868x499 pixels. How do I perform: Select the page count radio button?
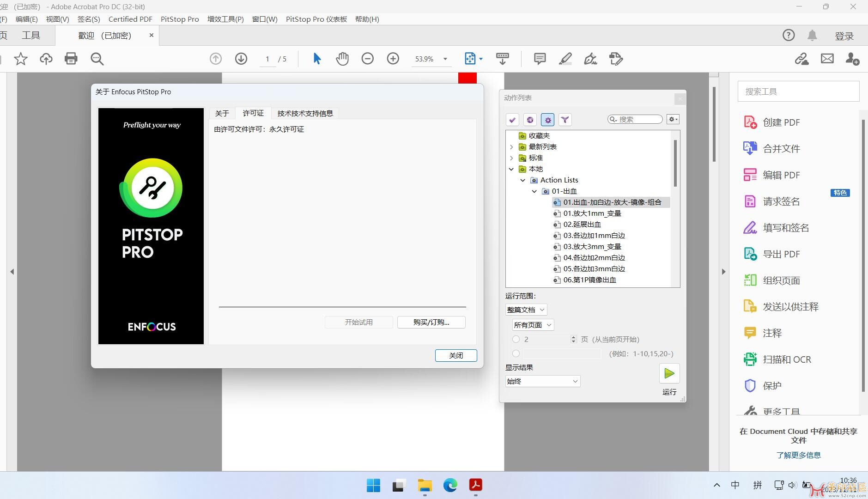tap(516, 339)
